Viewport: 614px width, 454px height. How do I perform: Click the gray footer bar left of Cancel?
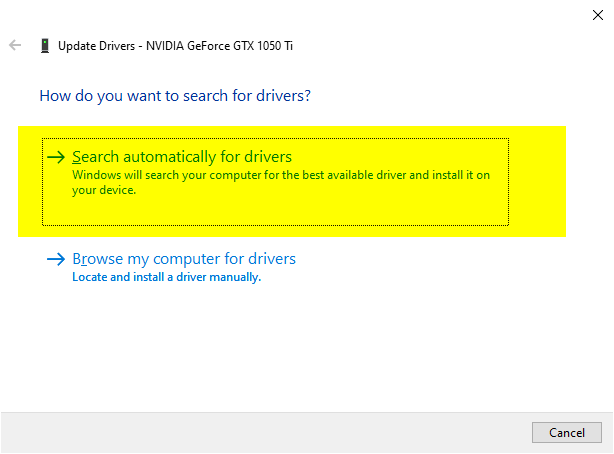266,433
